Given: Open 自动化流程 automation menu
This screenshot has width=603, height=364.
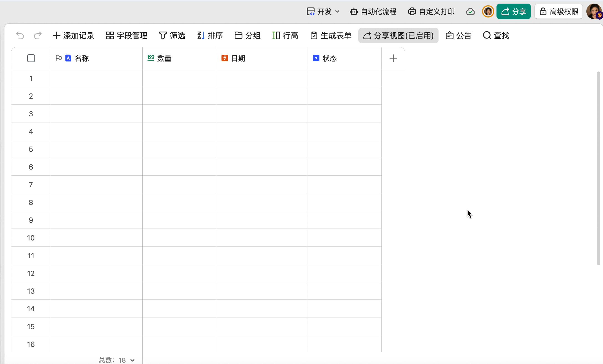Looking at the screenshot, I should point(373,12).
